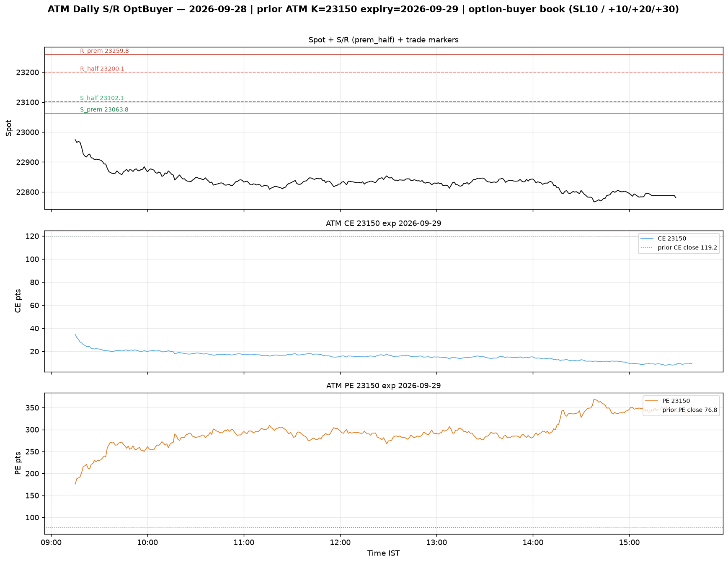Screen dimensions: 728x563
Task: Click the S_half 23102.1 support label
Action: click(x=102, y=98)
